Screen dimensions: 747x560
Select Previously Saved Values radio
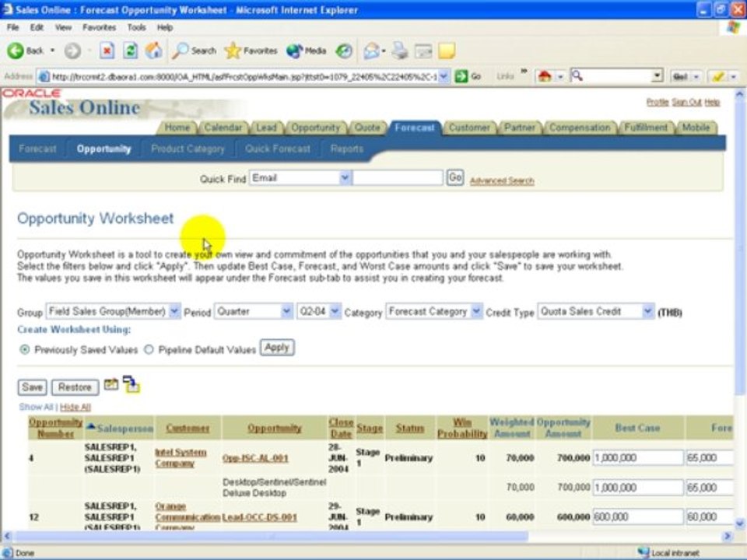coord(24,349)
